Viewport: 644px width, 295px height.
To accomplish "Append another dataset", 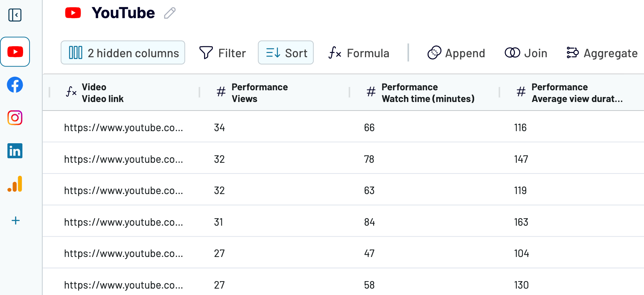I will 456,53.
